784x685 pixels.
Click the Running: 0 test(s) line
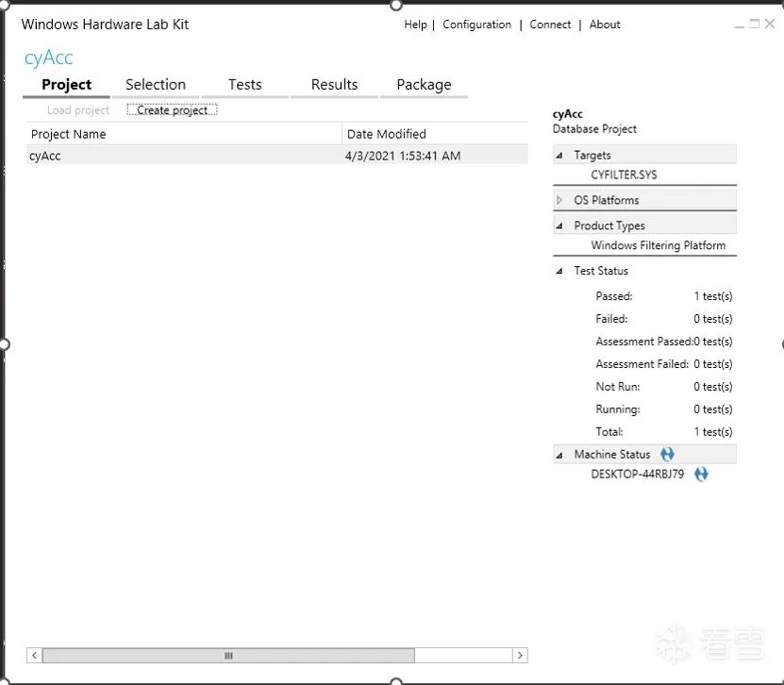[663, 409]
